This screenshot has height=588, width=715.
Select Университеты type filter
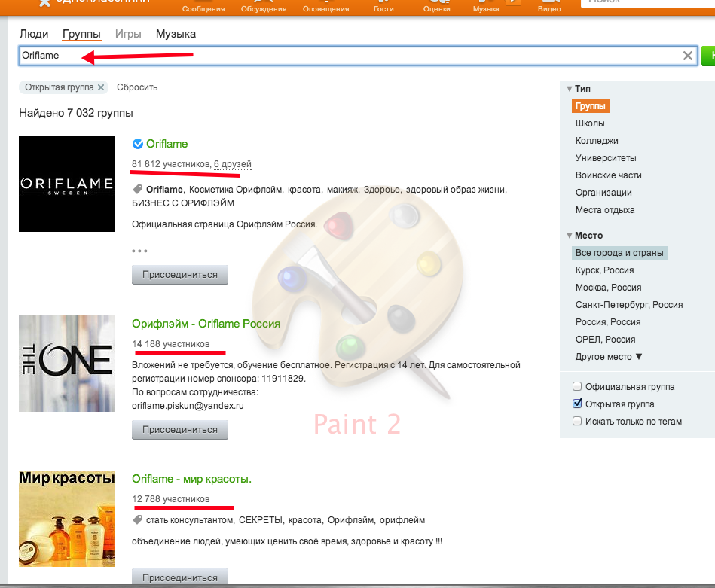coord(606,158)
